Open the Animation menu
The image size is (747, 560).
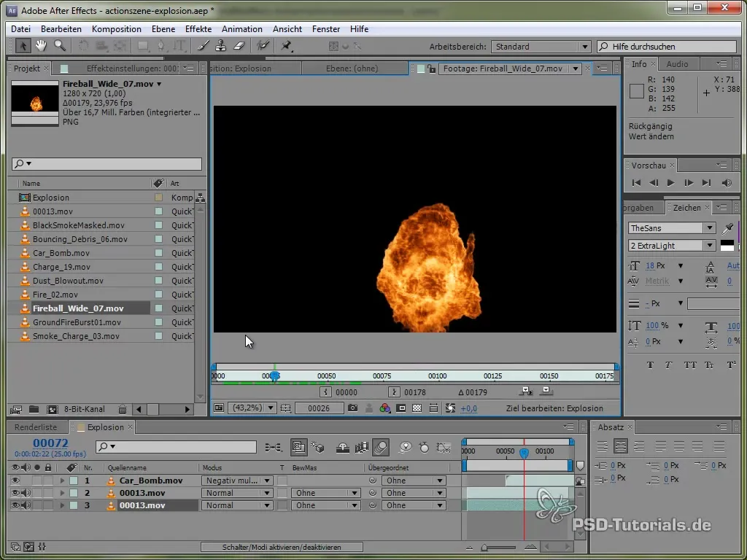tap(242, 29)
